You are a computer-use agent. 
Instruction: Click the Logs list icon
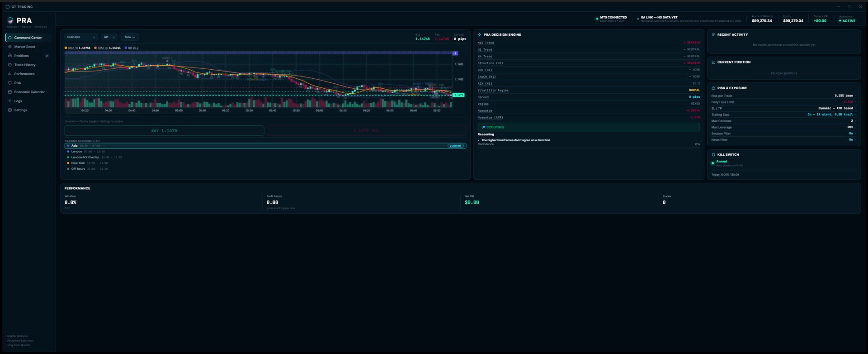point(9,101)
